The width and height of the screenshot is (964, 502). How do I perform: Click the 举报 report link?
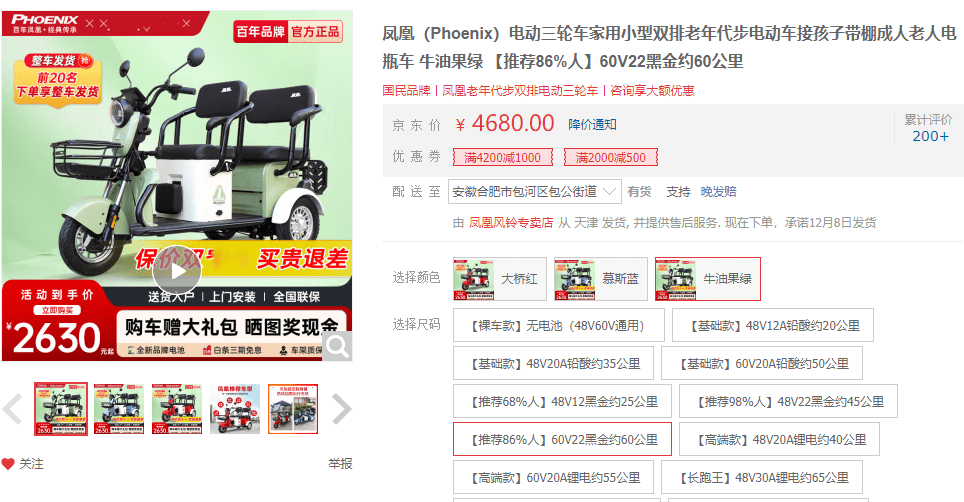click(340, 464)
